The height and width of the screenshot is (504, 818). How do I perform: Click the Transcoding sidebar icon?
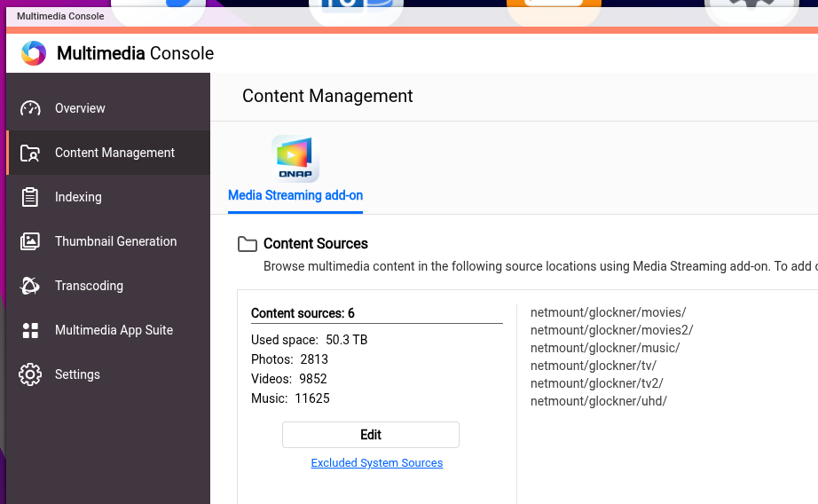tap(30, 286)
